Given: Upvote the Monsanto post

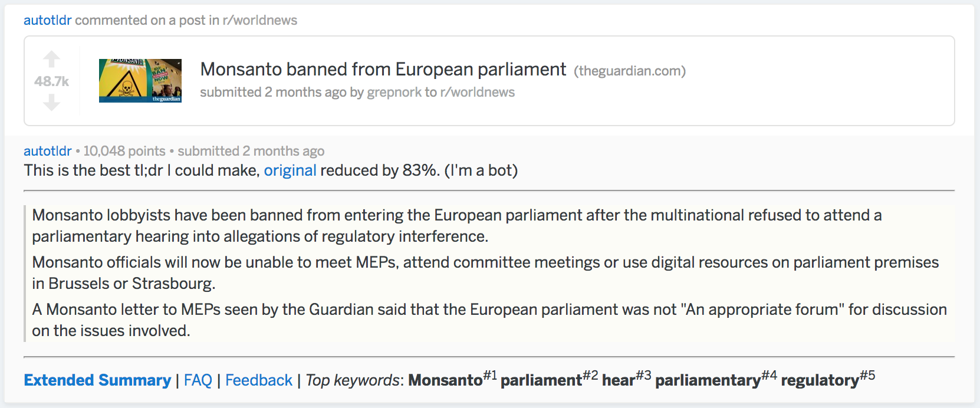Looking at the screenshot, I should (x=52, y=59).
